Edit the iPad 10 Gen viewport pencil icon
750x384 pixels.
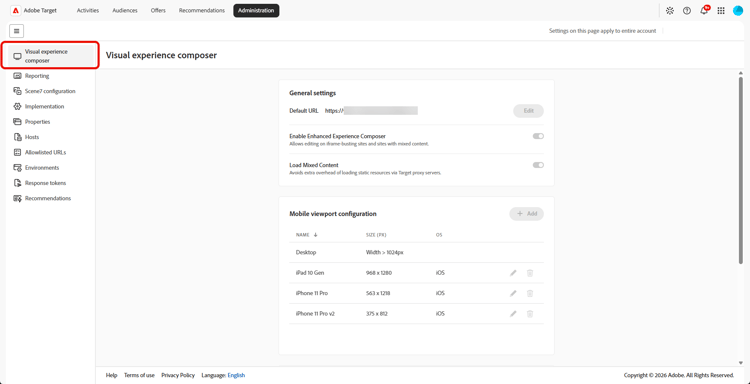[x=513, y=273]
